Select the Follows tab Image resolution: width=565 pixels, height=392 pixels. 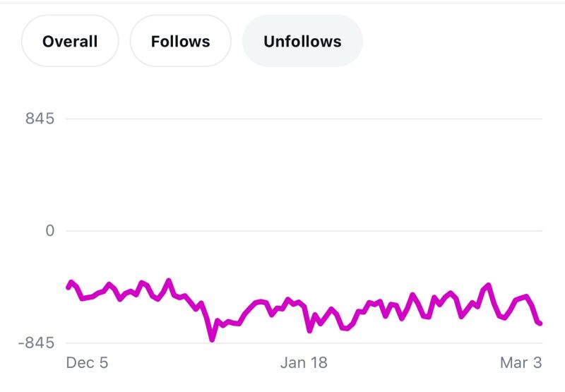click(x=180, y=42)
